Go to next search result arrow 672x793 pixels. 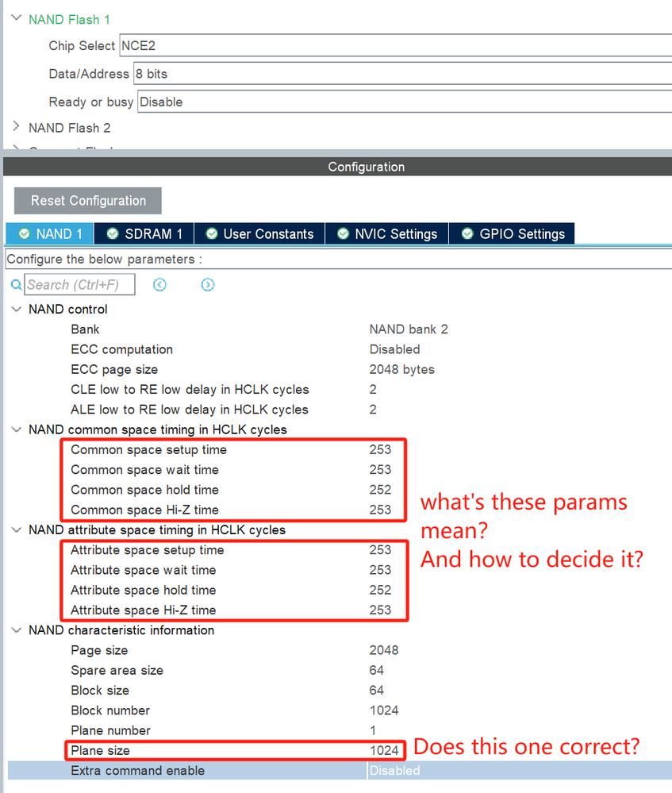point(207,285)
